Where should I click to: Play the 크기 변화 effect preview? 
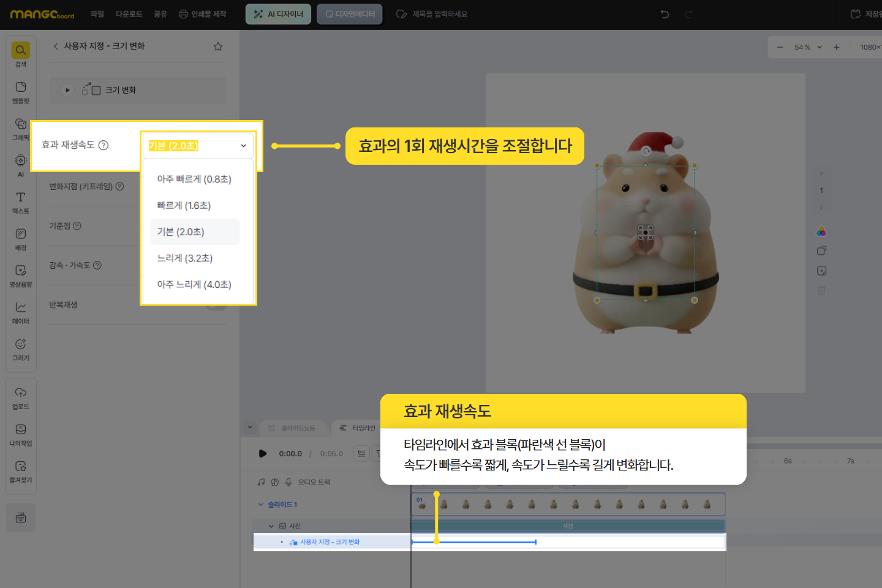click(67, 90)
